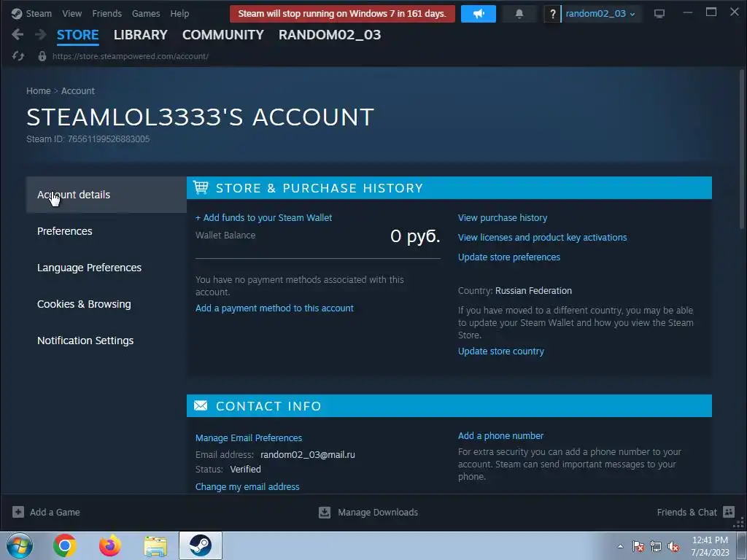The height and width of the screenshot is (560, 747).
Task: Open the Steam menu
Action: (39, 13)
